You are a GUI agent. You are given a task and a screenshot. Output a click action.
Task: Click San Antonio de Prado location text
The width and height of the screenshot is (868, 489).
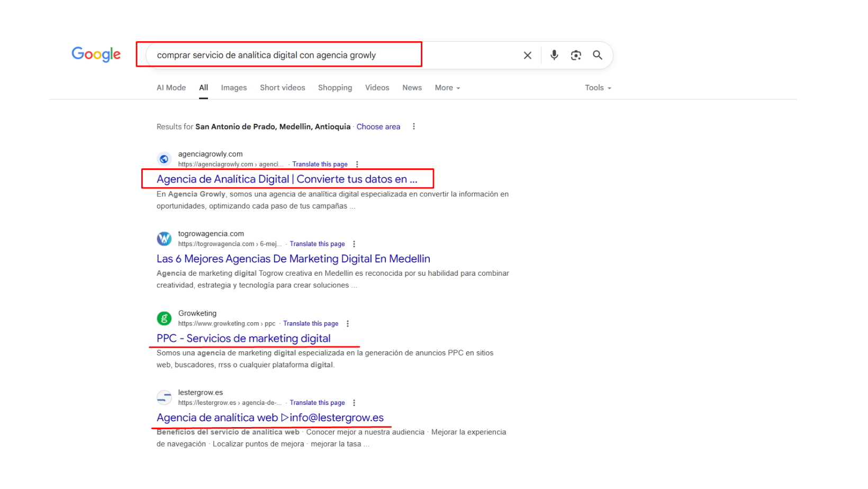click(x=273, y=126)
